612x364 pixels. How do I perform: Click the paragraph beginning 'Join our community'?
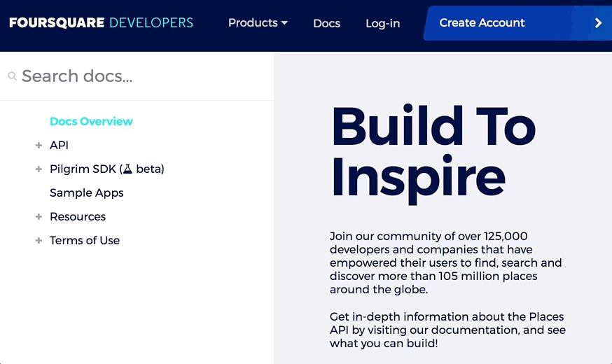click(446, 262)
